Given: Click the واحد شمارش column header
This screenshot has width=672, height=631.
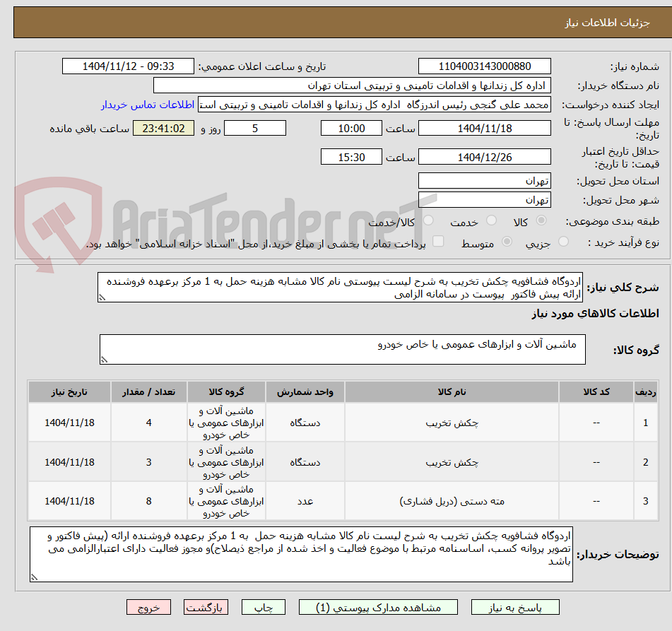Looking at the screenshot, I should coord(305,391).
